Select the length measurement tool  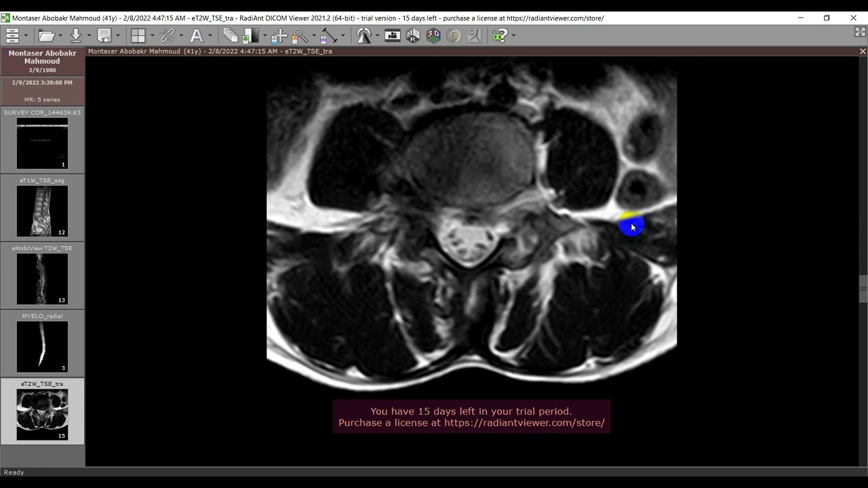tap(329, 35)
